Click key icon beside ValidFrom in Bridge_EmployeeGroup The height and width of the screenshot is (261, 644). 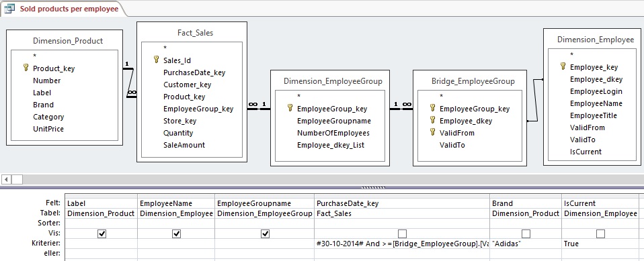432,132
